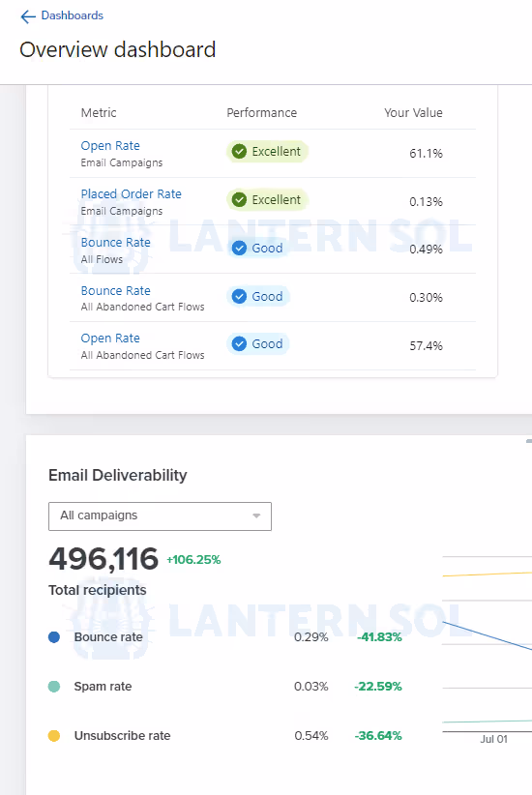
Task: Select the Bounce rate series label
Action: pyautogui.click(x=108, y=637)
